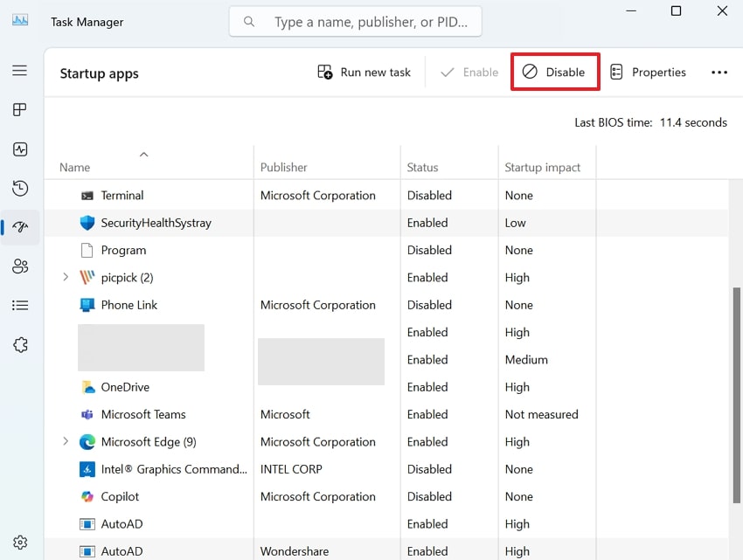Click icon of Wondershare AutoAD row
Viewport: 743px width, 560px height.
click(x=87, y=551)
